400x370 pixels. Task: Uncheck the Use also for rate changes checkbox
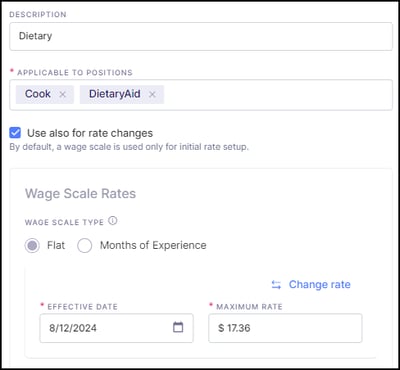point(15,133)
